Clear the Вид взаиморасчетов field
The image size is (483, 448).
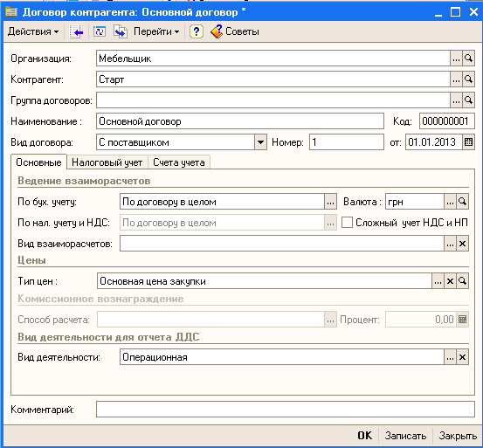(462, 244)
